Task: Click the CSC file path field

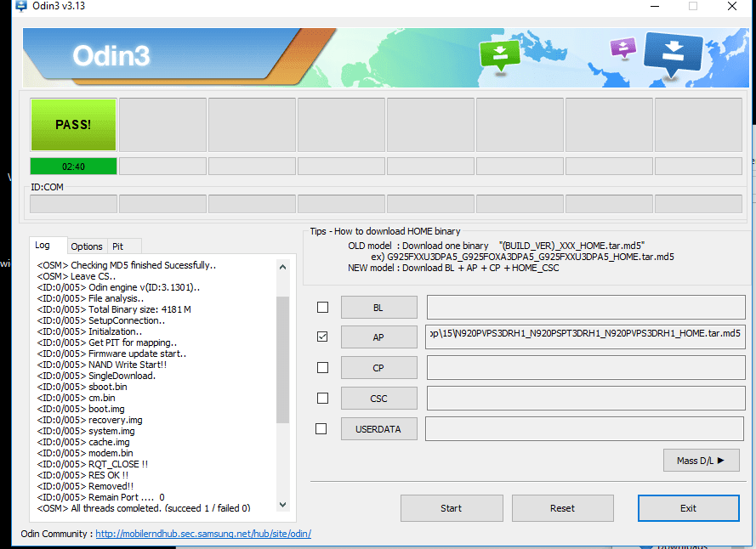Action: click(586, 398)
